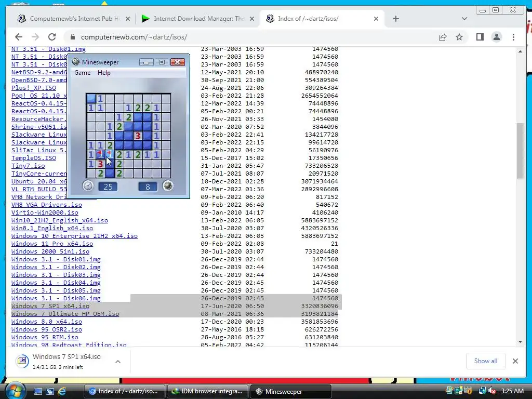
Task: Open the Chrome profile avatar
Action: (x=496, y=37)
